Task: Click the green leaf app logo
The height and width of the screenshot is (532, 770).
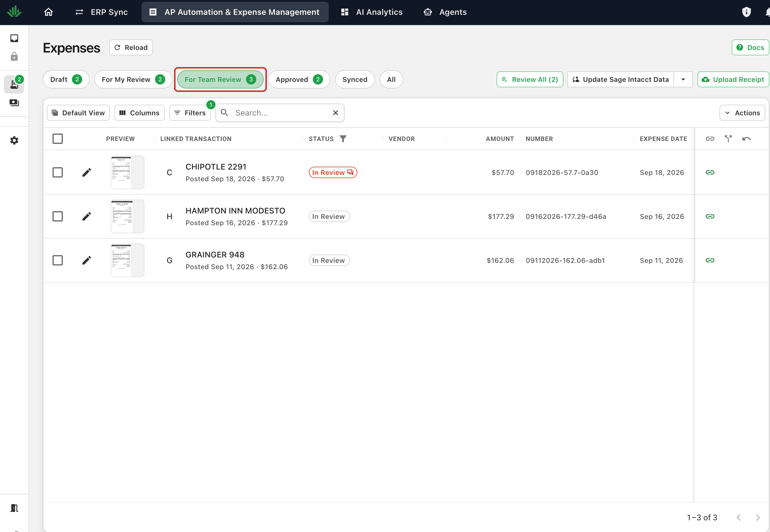Action: pyautogui.click(x=14, y=12)
